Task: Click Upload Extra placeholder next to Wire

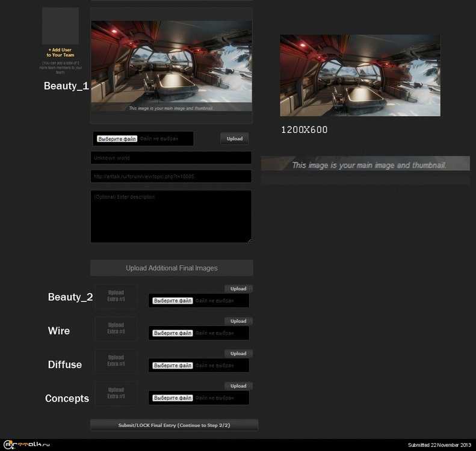Action: [116, 328]
